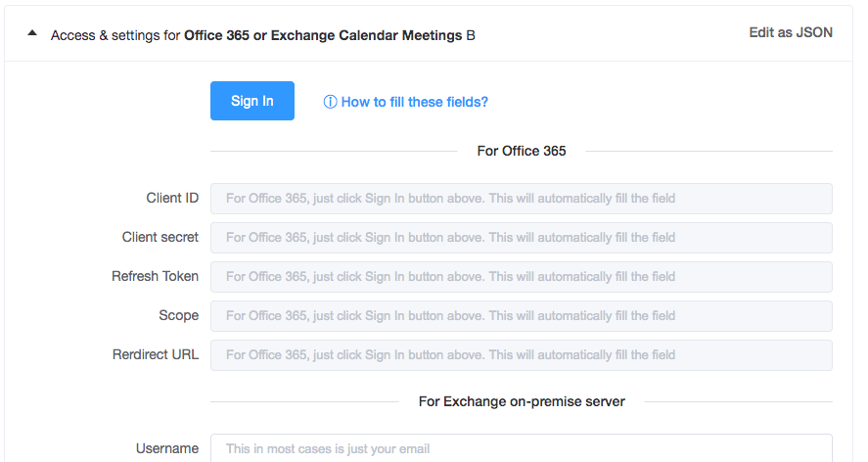Focus the Rerdirect URL input field
This screenshot has height=462, width=868.
point(522,355)
